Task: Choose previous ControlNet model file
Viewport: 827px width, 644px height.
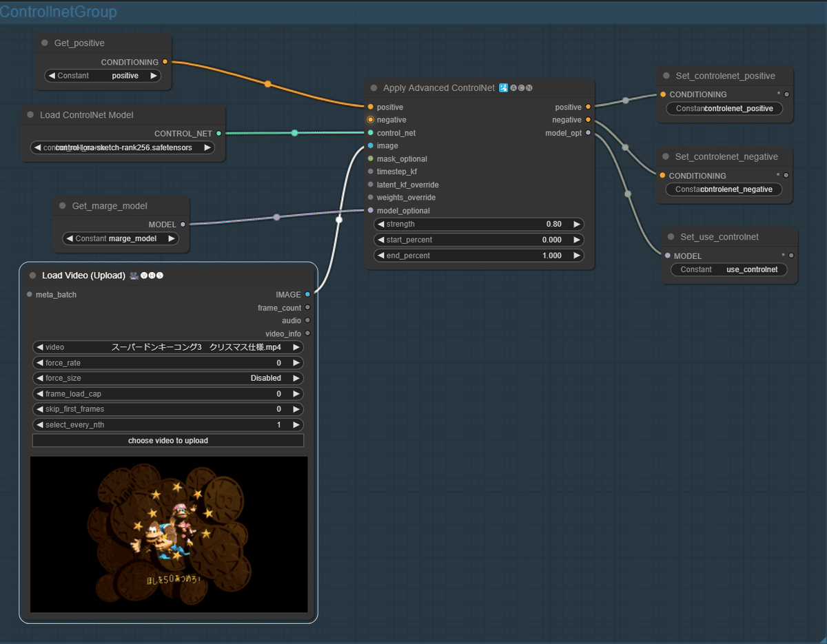Action: tap(37, 147)
